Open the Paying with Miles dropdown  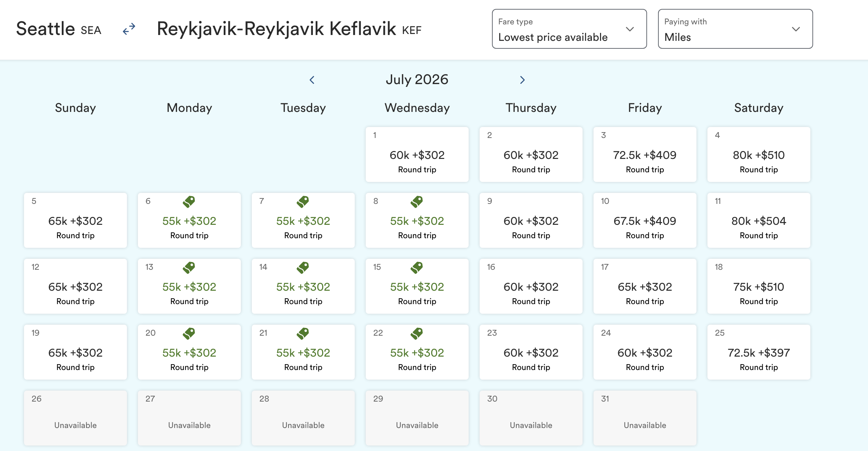735,29
